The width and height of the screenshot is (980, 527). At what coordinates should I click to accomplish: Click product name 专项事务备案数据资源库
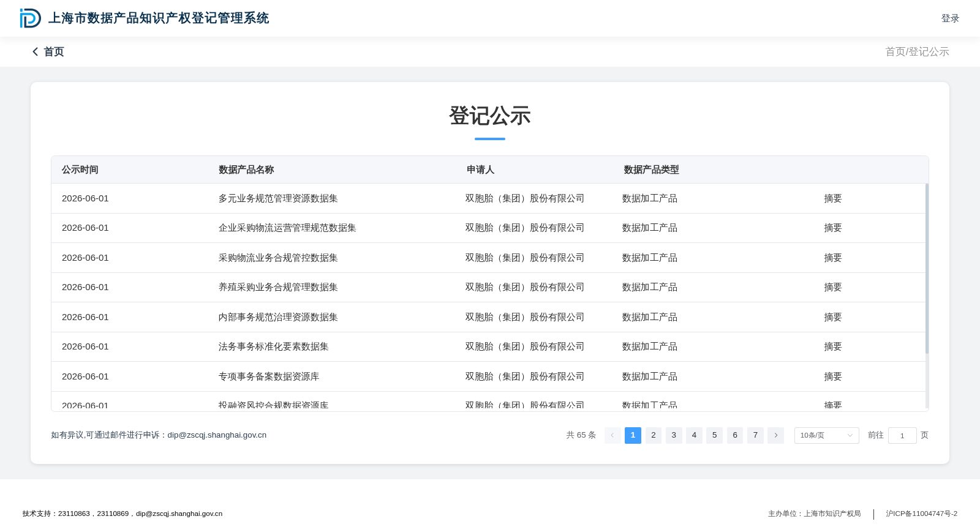(269, 376)
